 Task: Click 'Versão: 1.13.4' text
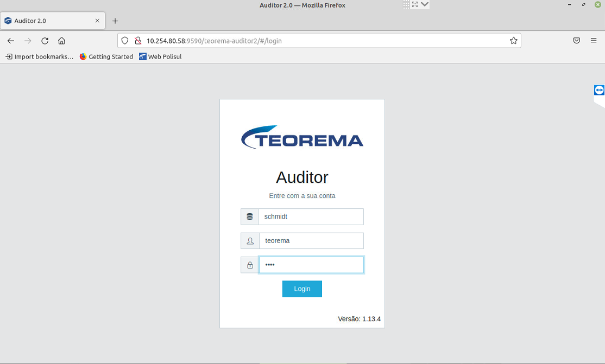pos(359,319)
